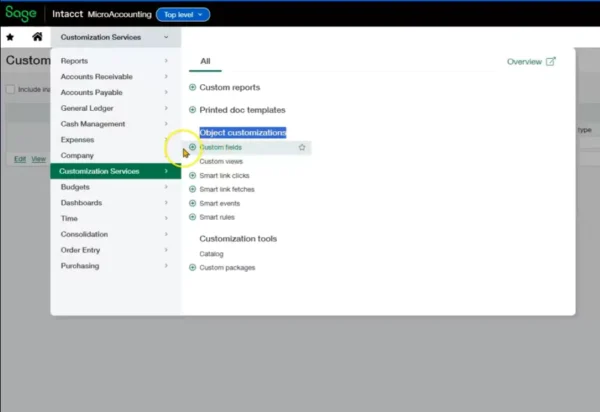Click the plus icon beside Smart link clicks

point(192,175)
